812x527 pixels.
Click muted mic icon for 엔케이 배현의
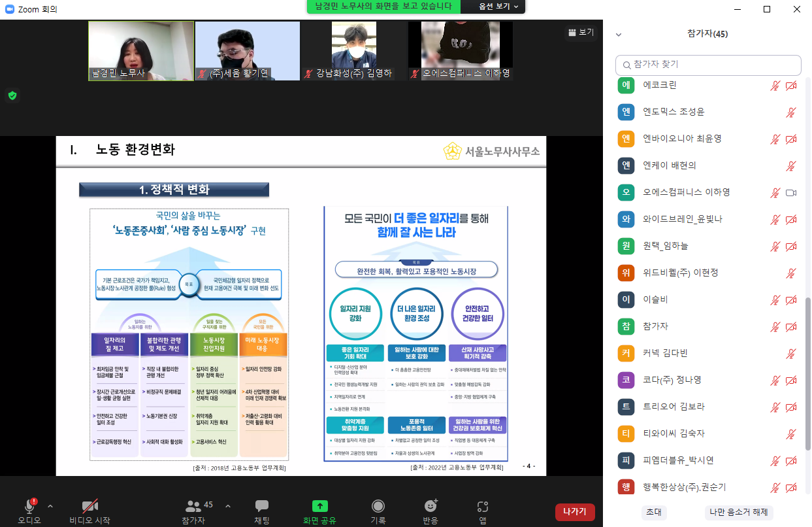791,165
